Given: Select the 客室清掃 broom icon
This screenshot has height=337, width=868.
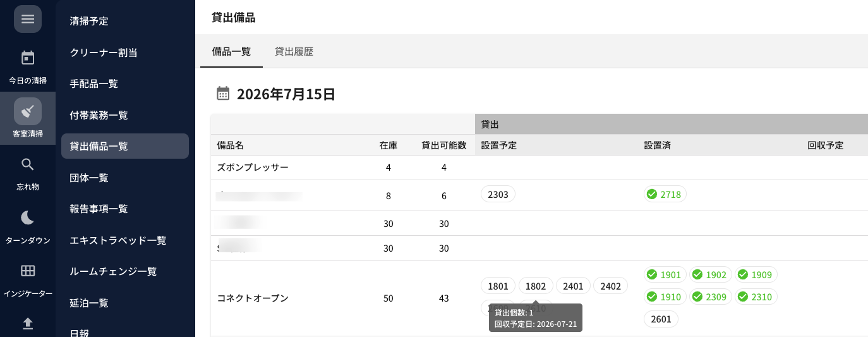Looking at the screenshot, I should point(28,111).
